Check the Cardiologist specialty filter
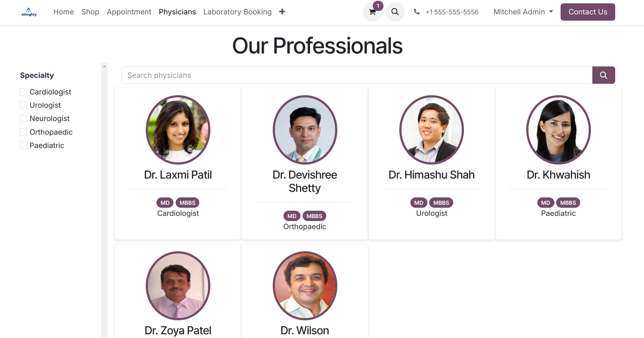Screen dimensions: 644x338 coord(24,92)
